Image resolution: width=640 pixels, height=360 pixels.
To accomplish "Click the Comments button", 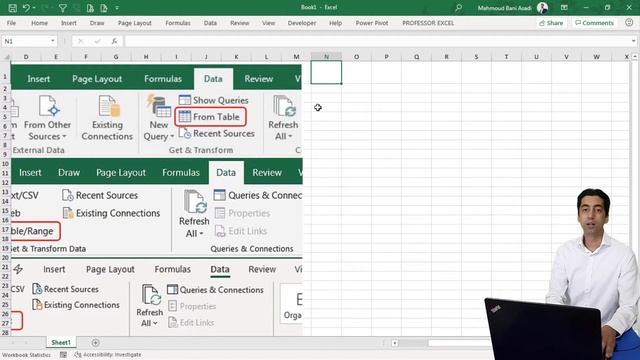I will (x=594, y=23).
